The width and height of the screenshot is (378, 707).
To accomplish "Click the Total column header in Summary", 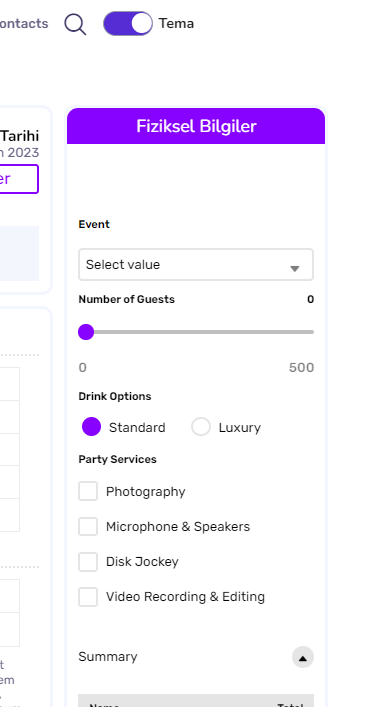I will tap(290, 705).
